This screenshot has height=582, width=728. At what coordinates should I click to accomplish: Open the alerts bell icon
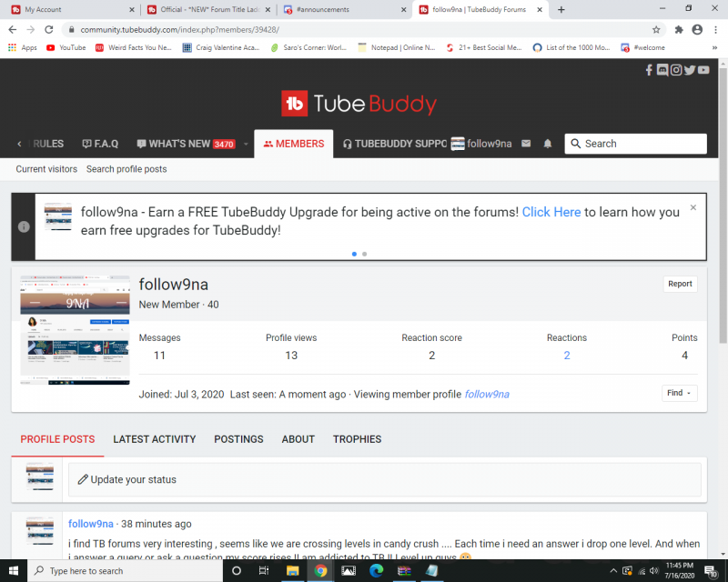pyautogui.click(x=548, y=144)
